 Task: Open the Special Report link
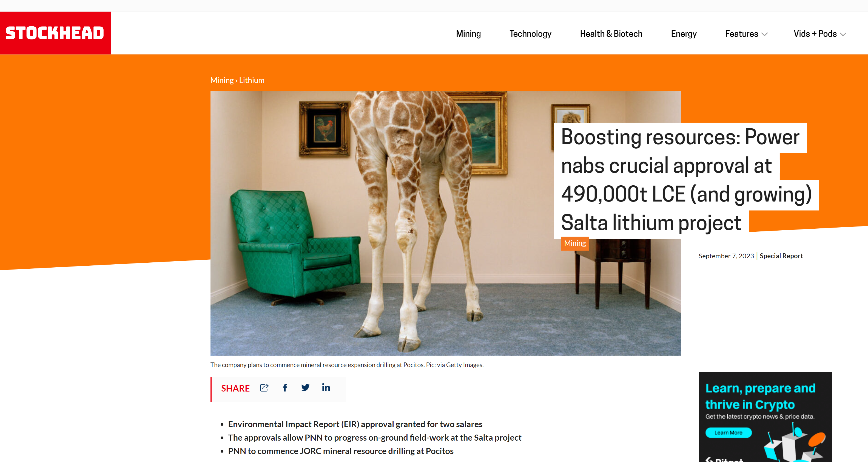781,256
